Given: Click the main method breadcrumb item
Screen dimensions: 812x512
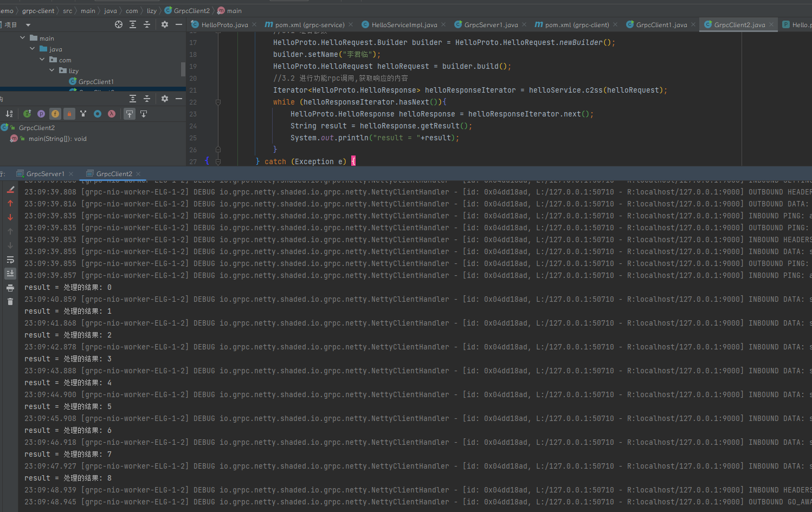Looking at the screenshot, I should click(229, 11).
